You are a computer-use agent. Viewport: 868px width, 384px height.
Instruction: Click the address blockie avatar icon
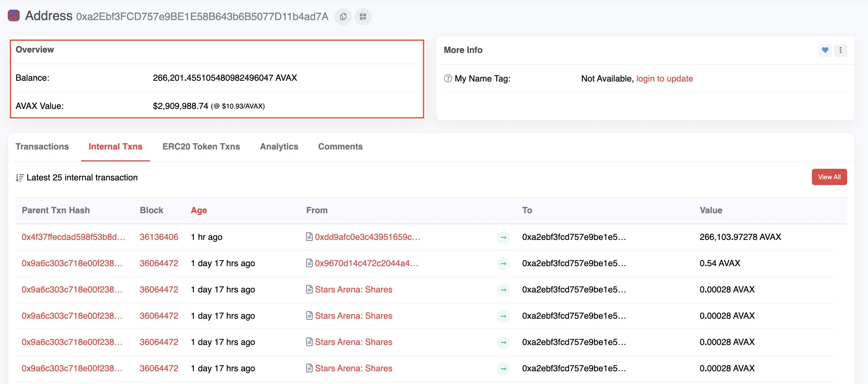pyautogui.click(x=14, y=16)
